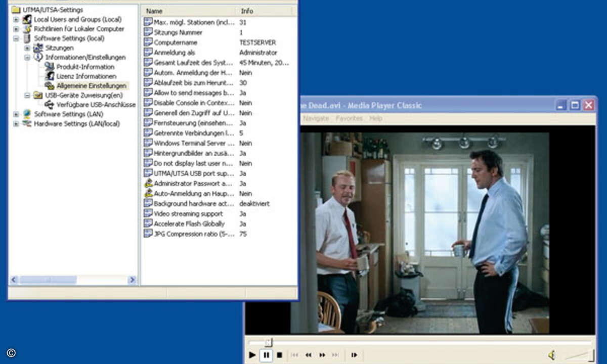The height and width of the screenshot is (364, 607).
Task: Expand the Hardware Settings (LAN/local) node
Action: (x=16, y=124)
